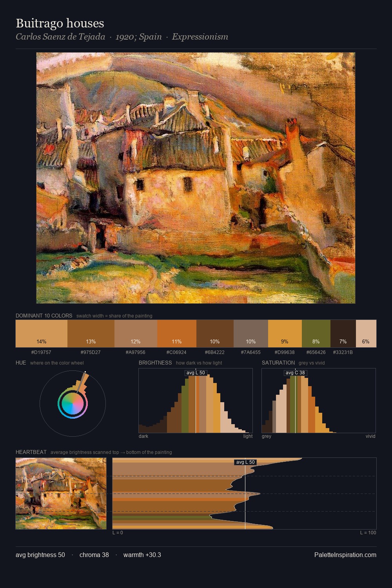Image resolution: width=392 pixels, height=588 pixels.
Task: Click the hex code #D99638 text
Action: point(285,352)
